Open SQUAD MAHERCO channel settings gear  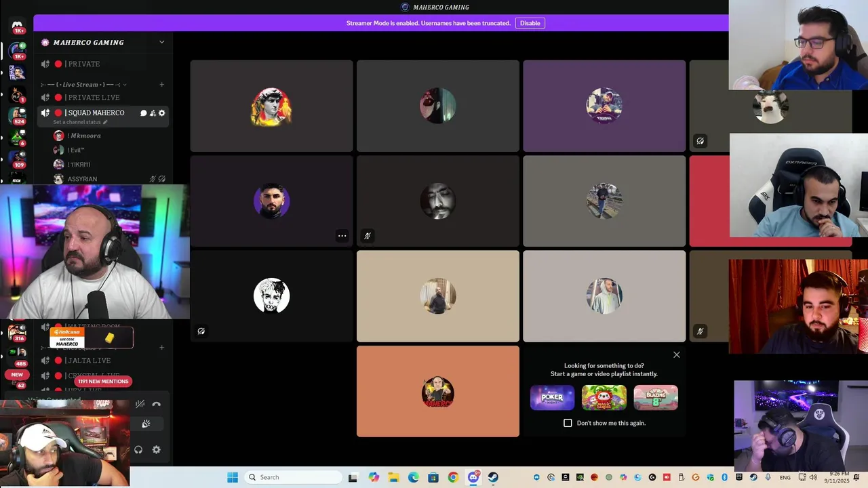161,113
